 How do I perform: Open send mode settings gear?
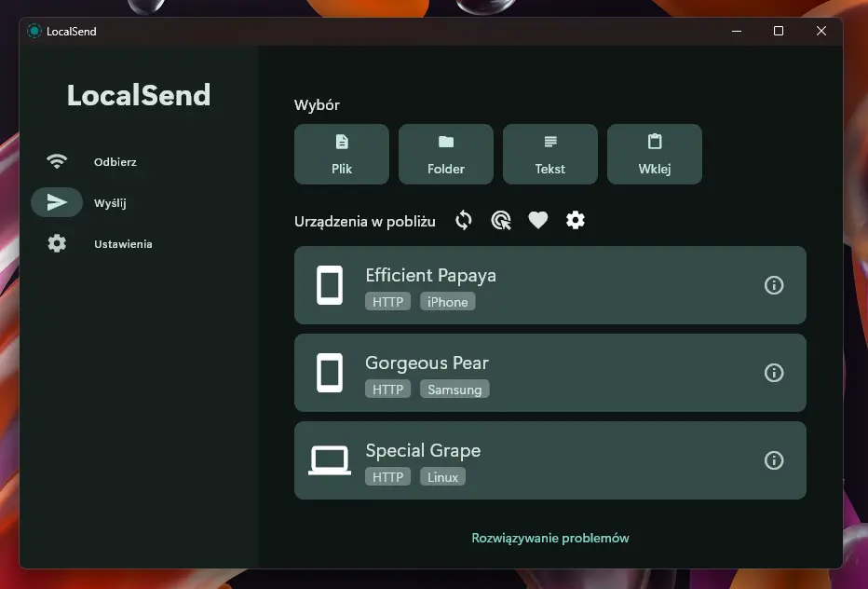tap(576, 221)
